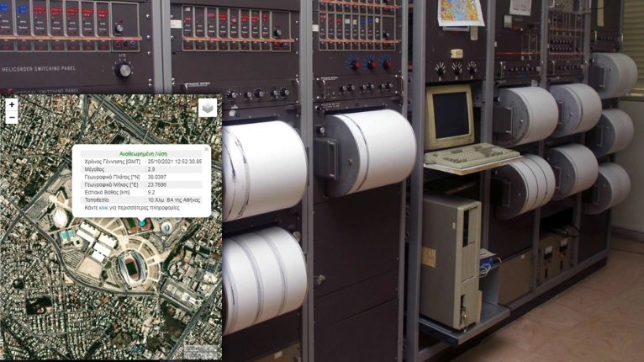Click the 'Τοποθεσία' location text in popup
644x362 pixels.
point(172,200)
